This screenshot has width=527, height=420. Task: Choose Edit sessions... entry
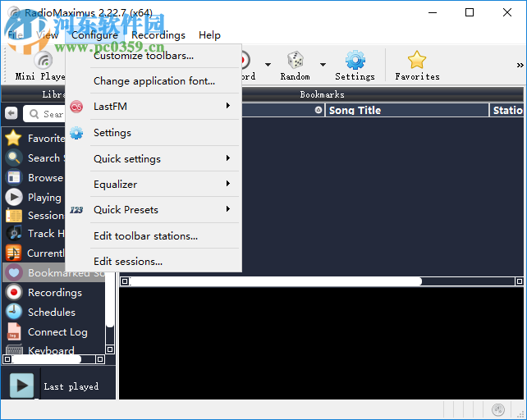pyautogui.click(x=154, y=262)
